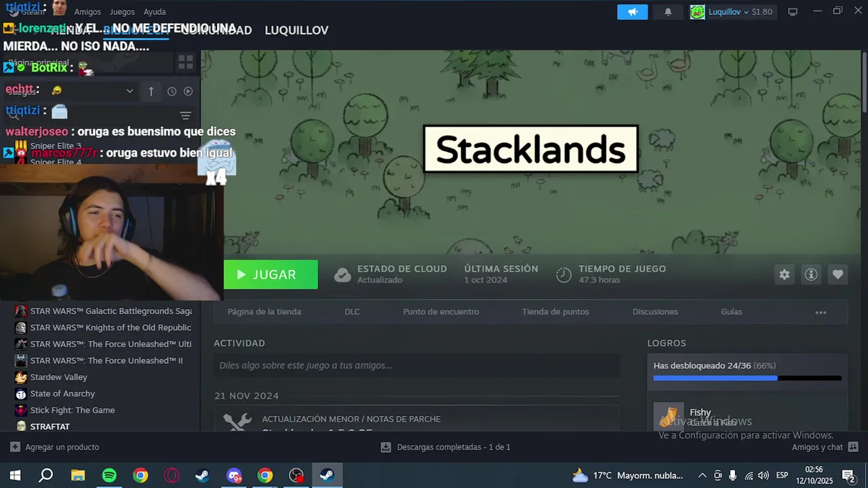Toggle the microphone icon in system tray

pos(733,476)
